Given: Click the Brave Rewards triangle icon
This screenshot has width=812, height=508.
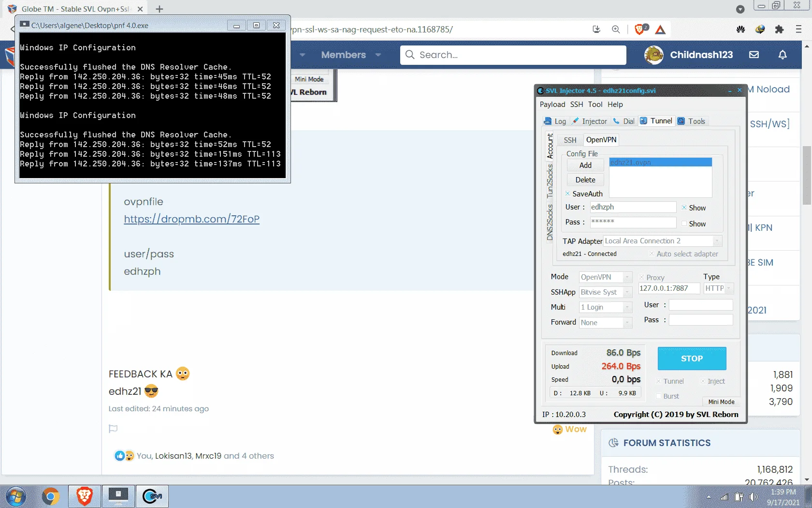Looking at the screenshot, I should [660, 30].
